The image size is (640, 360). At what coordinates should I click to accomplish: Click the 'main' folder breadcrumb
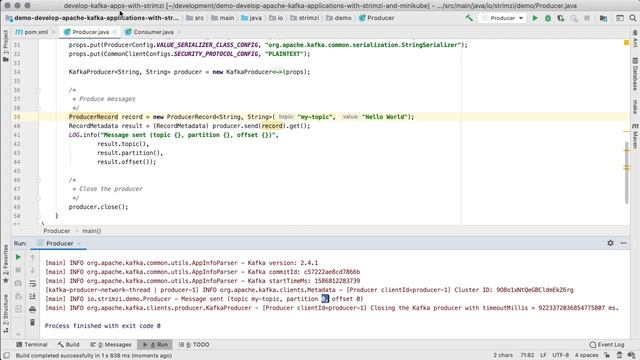click(x=223, y=18)
